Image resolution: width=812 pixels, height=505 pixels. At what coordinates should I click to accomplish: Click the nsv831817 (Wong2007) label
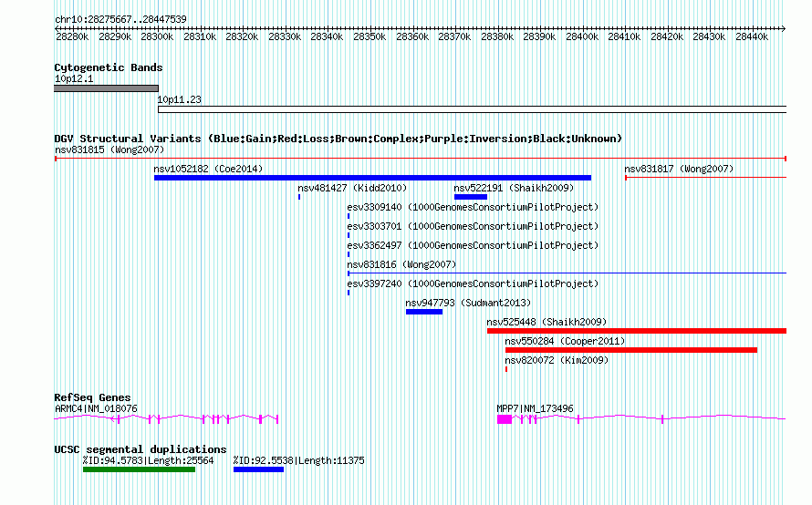(679, 169)
